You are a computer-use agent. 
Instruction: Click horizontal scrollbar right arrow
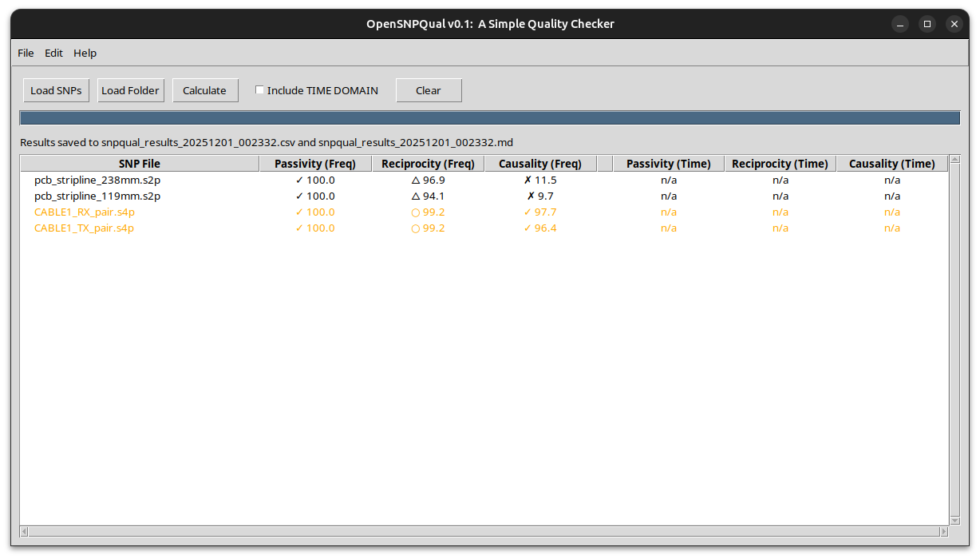[944, 531]
